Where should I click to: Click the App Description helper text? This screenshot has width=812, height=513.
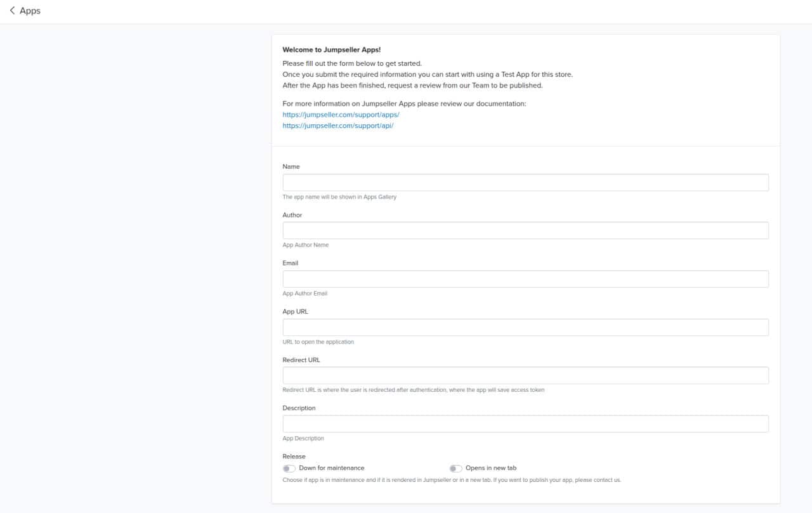(x=303, y=438)
